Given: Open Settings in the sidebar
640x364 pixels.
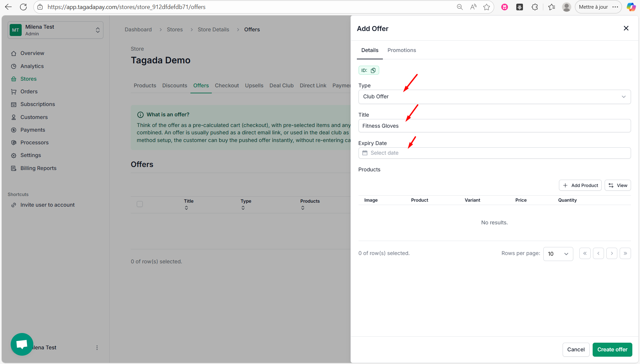Looking at the screenshot, I should tap(30, 155).
